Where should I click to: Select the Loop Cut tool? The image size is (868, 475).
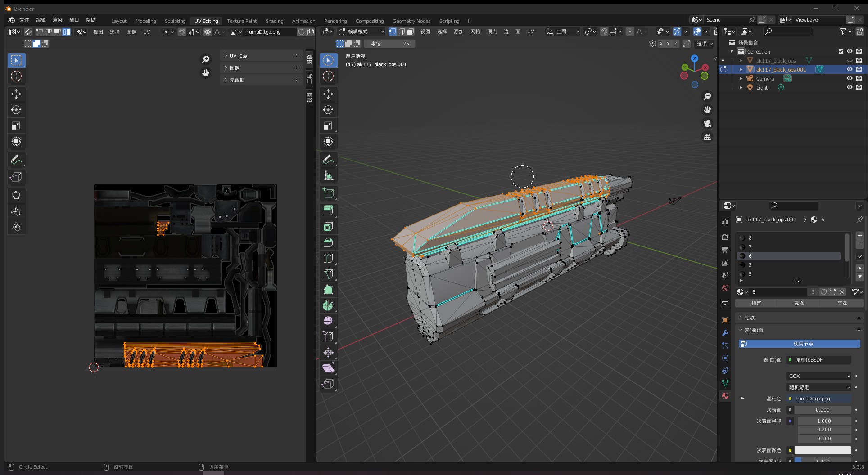(328, 258)
